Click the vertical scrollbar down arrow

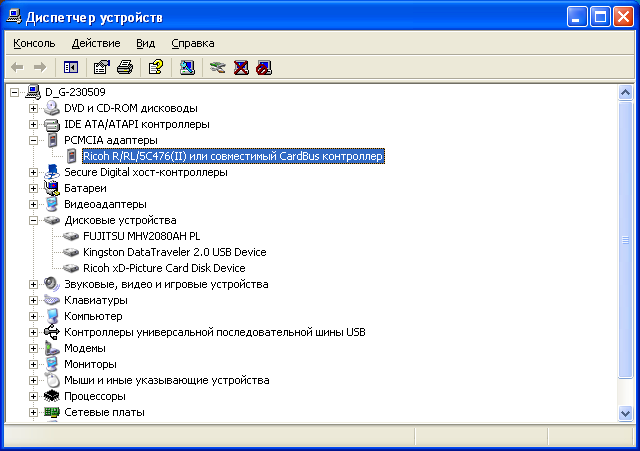625,413
